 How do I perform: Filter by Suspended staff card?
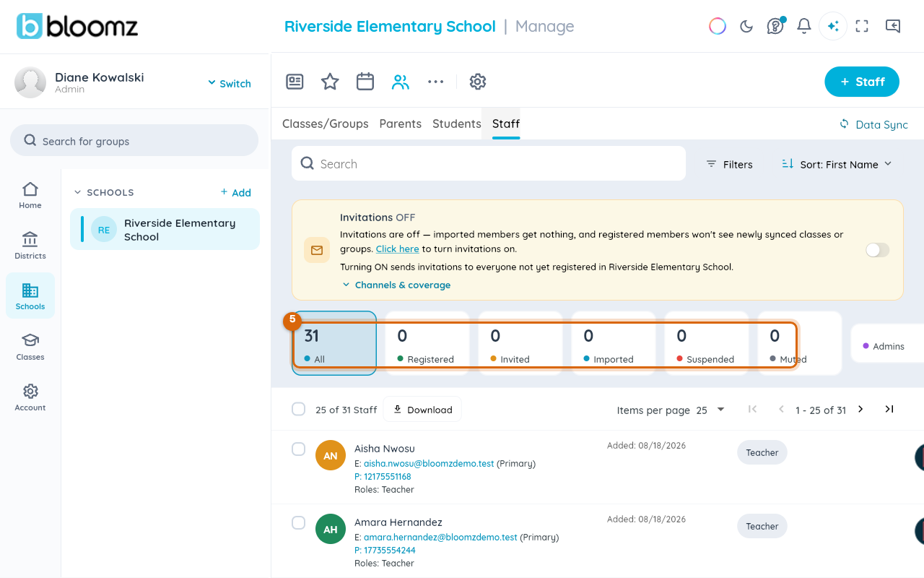tap(707, 343)
